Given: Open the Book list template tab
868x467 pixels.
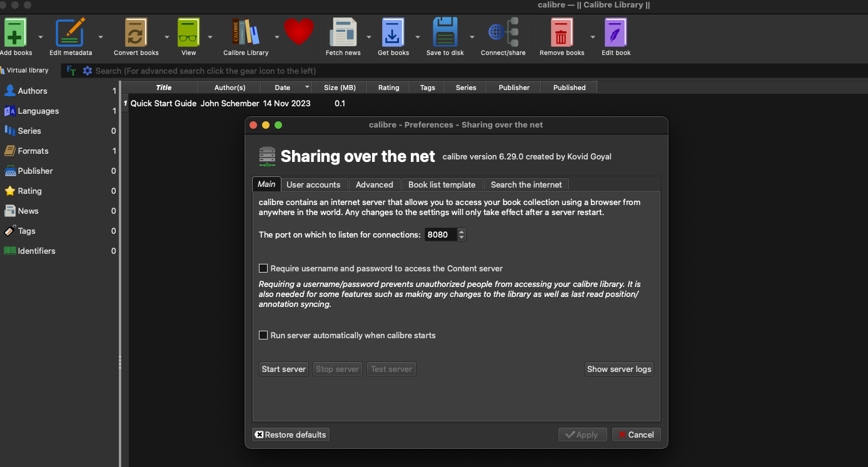Looking at the screenshot, I should point(442,184).
